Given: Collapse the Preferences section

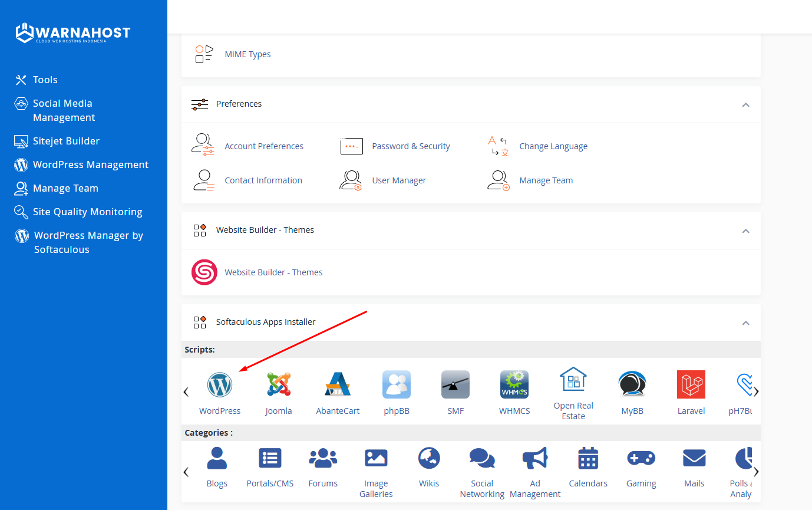Looking at the screenshot, I should [x=745, y=104].
